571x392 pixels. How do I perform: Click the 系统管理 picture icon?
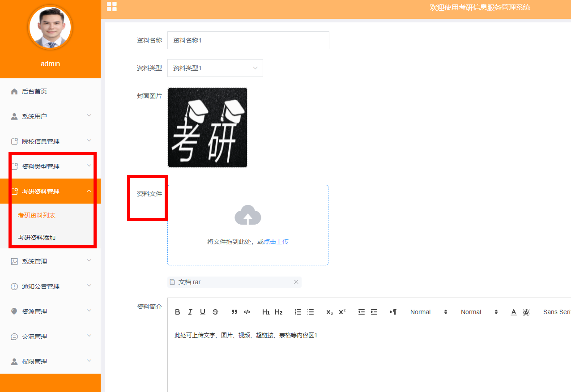14,261
